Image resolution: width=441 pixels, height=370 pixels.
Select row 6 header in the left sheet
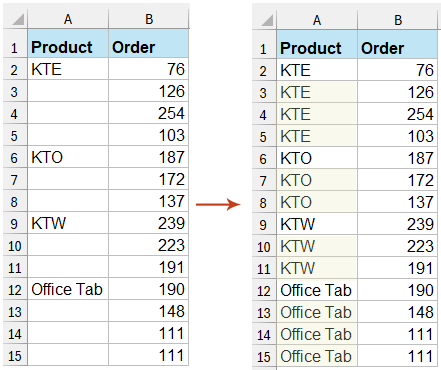[15, 157]
